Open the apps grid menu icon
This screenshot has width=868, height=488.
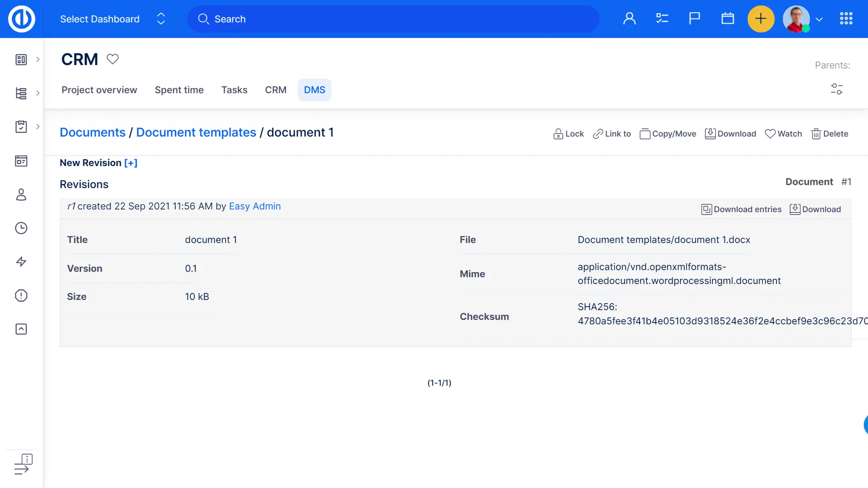pos(846,19)
